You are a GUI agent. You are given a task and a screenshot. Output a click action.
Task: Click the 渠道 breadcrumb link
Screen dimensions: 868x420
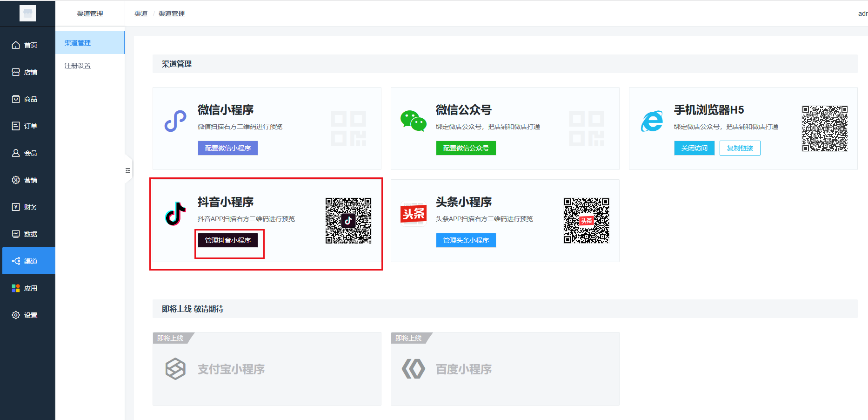pos(141,14)
